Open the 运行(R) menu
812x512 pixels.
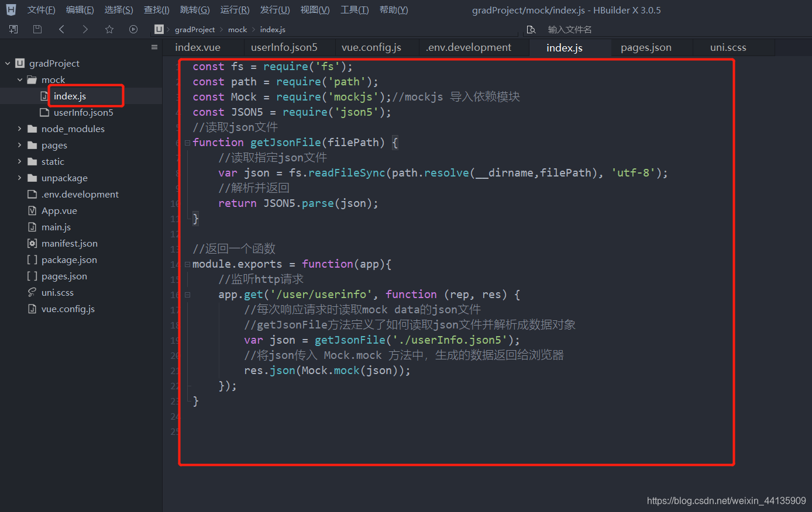(x=235, y=10)
